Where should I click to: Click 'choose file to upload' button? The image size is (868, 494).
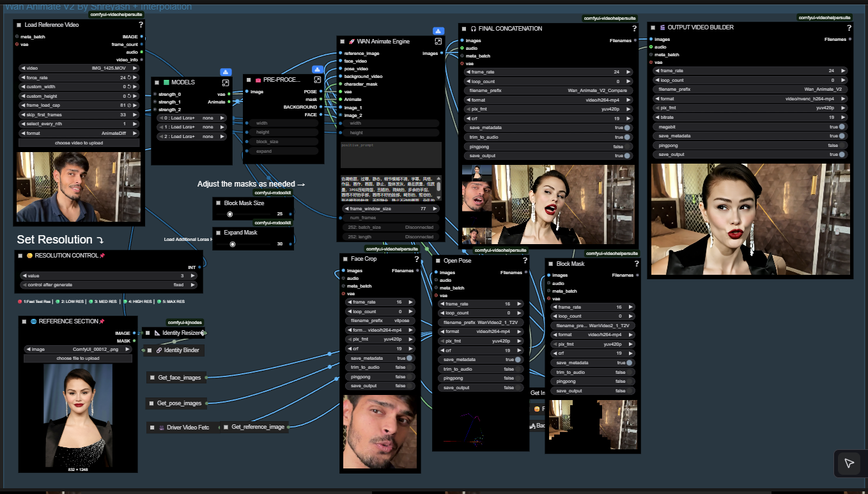click(78, 359)
